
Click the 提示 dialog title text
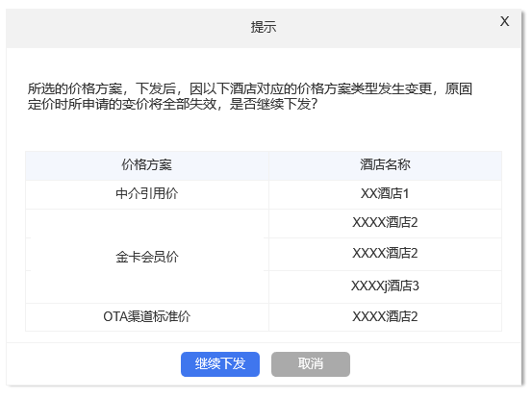tap(264, 27)
